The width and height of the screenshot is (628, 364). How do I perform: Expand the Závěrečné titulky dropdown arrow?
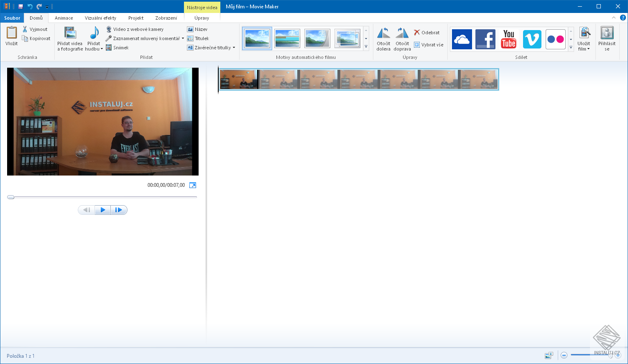pos(234,48)
